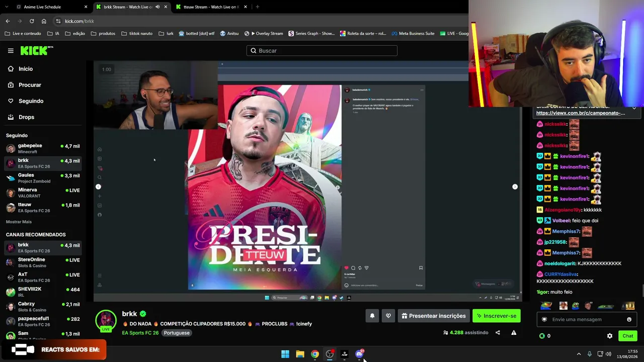644x362 pixels.
Task: Click the next arrow in stream image
Action: click(515, 187)
